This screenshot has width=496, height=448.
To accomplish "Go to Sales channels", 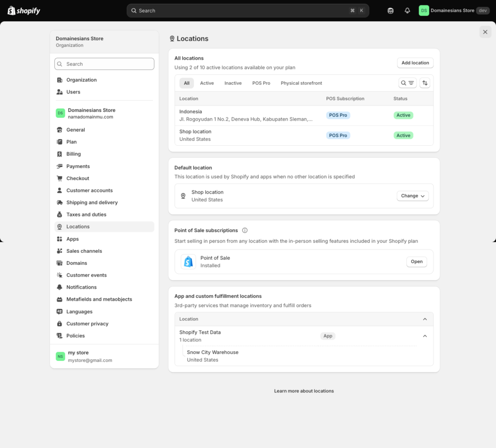I will tap(104, 251).
